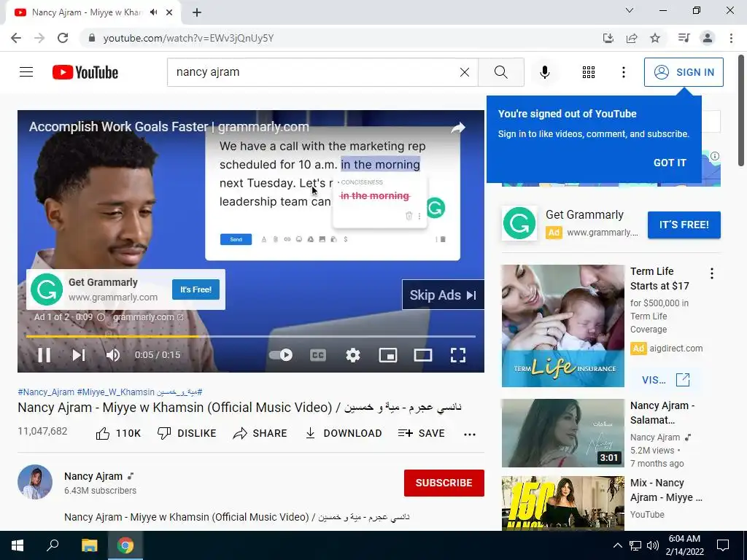Open the player settings gear

pyautogui.click(x=353, y=355)
